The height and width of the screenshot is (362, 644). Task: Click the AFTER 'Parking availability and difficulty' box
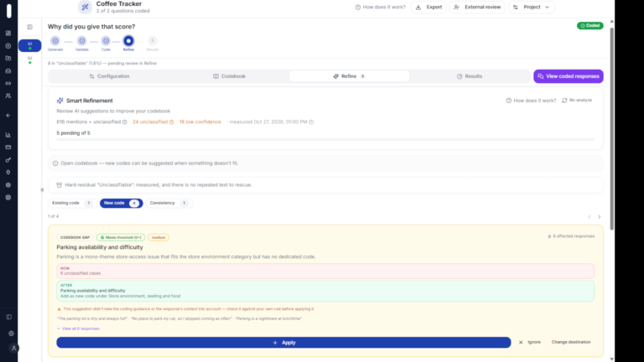(325, 291)
